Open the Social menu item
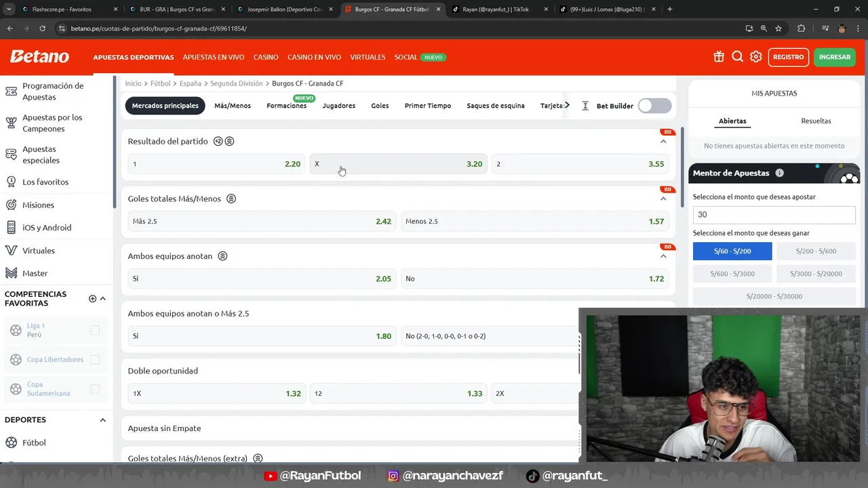This screenshot has width=868, height=488. [x=406, y=57]
